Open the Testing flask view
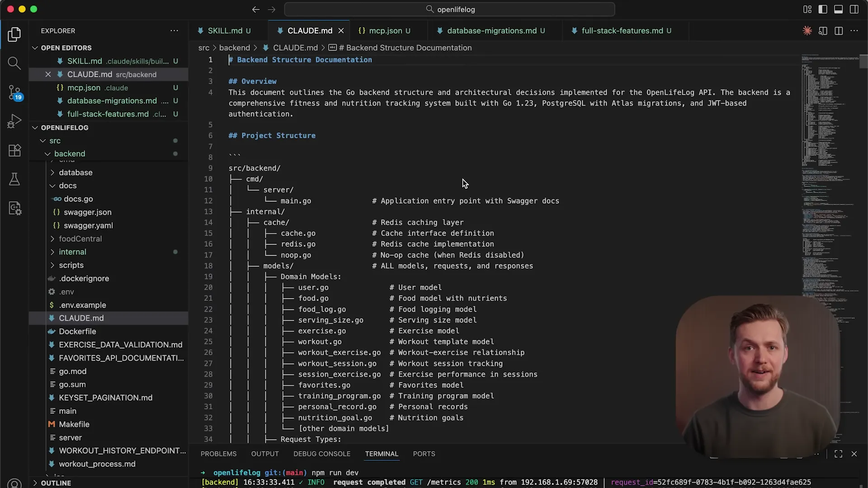 [x=14, y=179]
